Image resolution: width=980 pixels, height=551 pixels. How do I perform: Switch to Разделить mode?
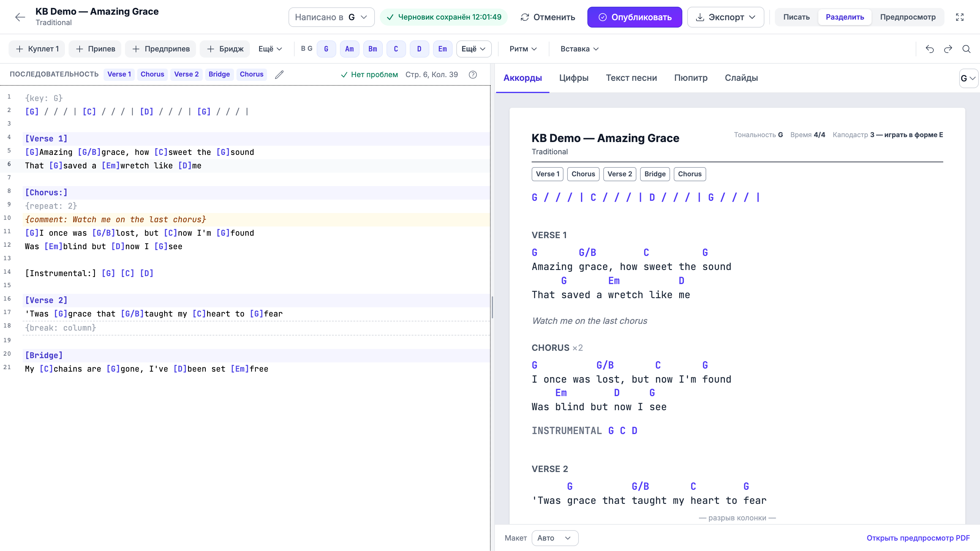click(845, 17)
